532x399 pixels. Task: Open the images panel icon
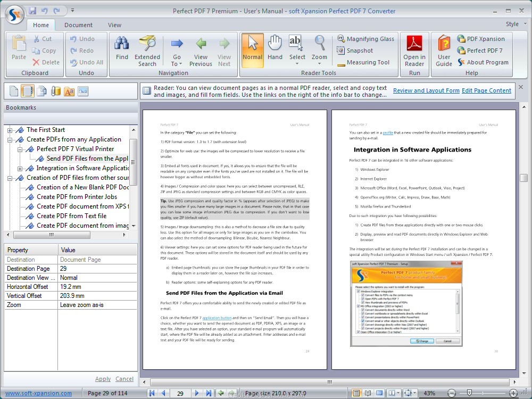tap(83, 91)
